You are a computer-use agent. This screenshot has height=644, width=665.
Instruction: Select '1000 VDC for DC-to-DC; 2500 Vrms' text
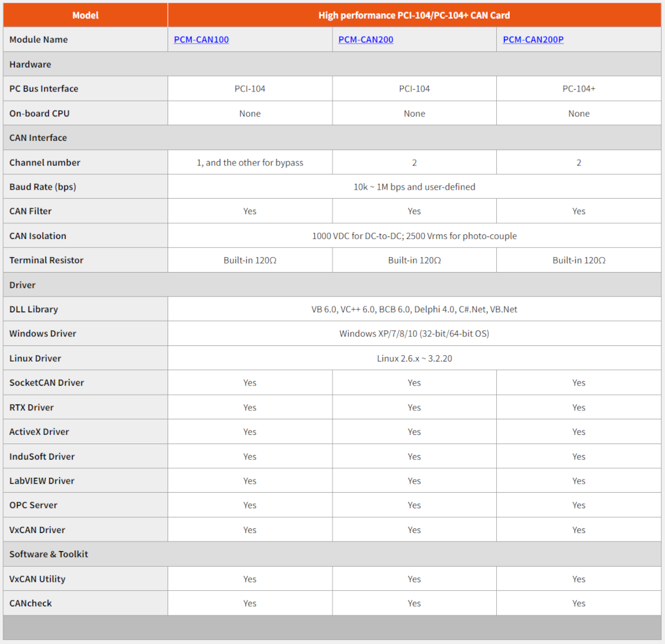pos(379,236)
